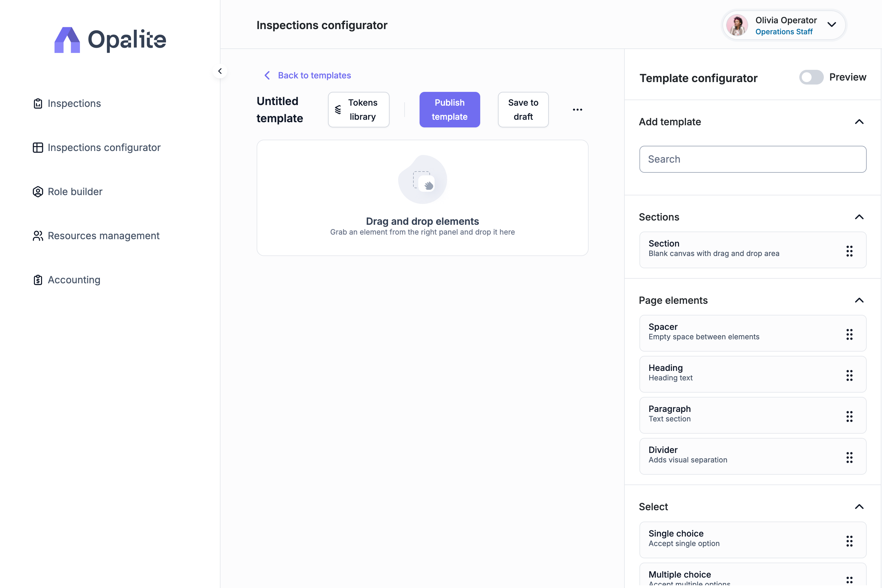Viewport: 882px width, 588px height.
Task: Grab the drag handle of Single choice
Action: tap(849, 541)
